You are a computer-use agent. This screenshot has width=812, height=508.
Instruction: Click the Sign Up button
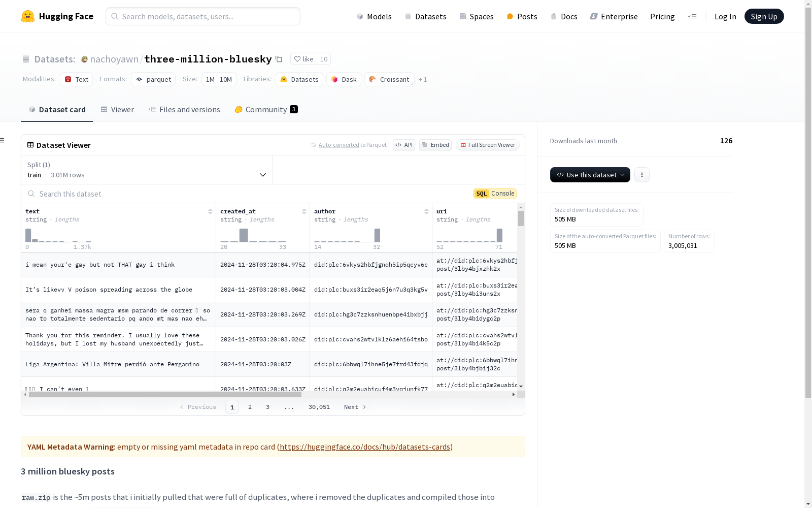[764, 16]
